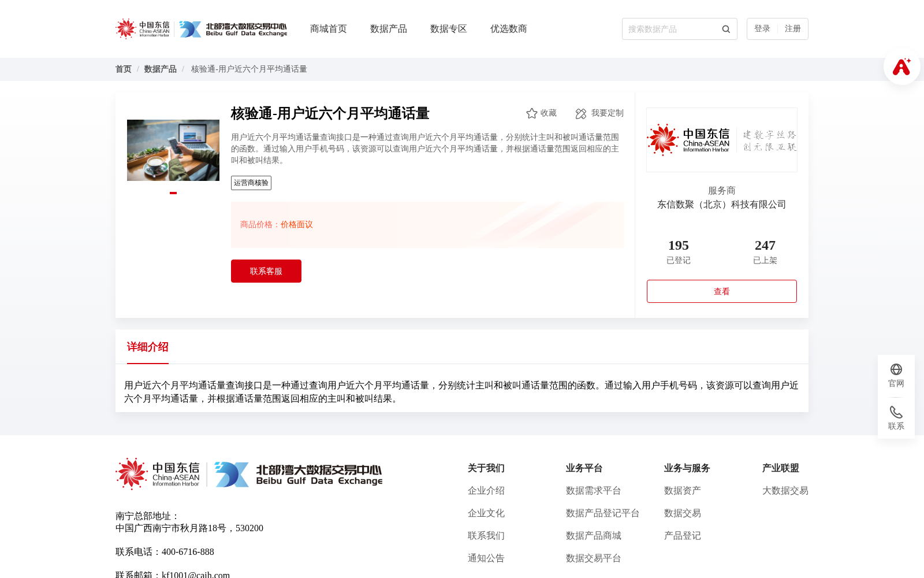Screen dimensions: 924x578
Task: Click the 收藏 label
Action: (549, 113)
